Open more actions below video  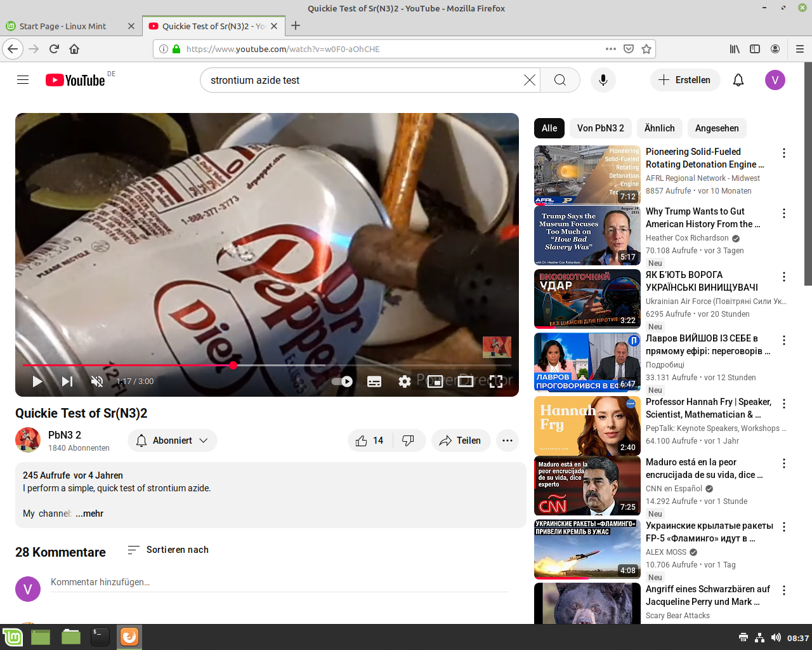[x=507, y=441]
